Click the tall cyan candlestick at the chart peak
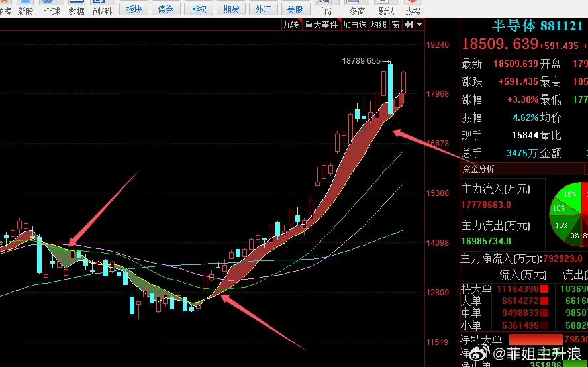 [x=391, y=89]
